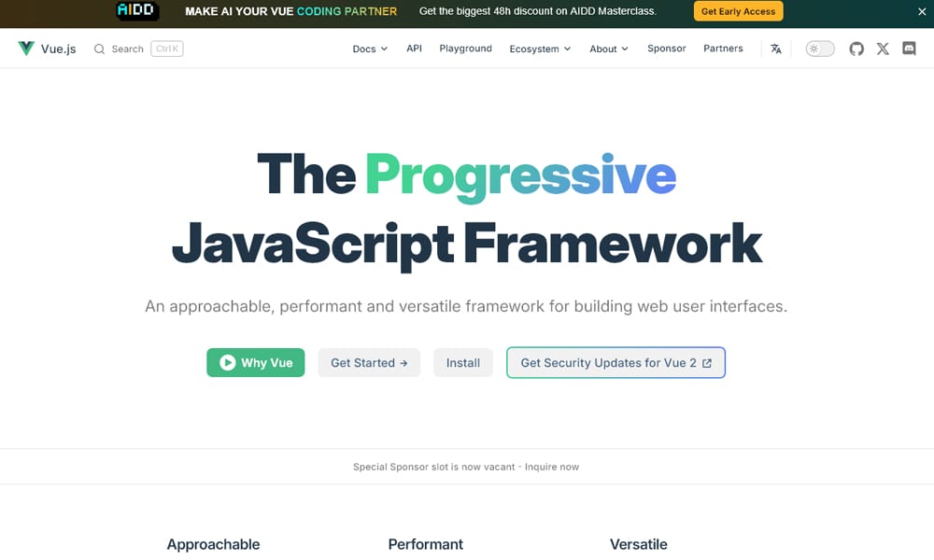
Task: Open the Ecosystem dropdown menu
Action: [540, 48]
